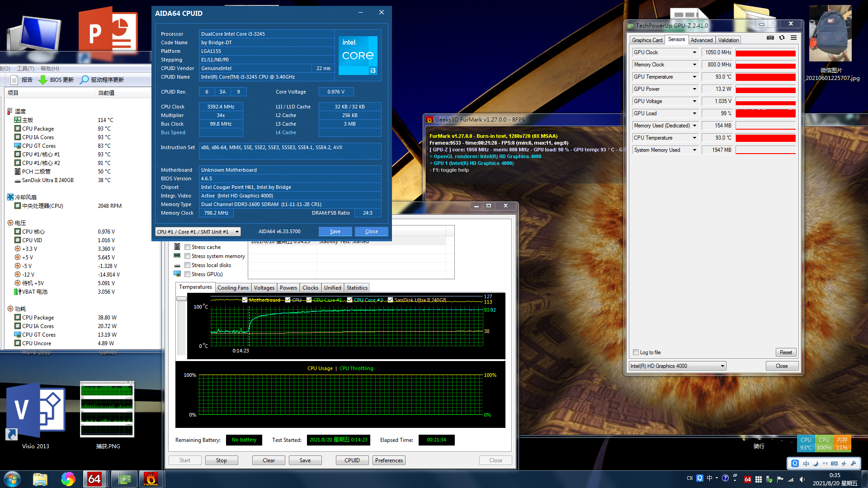Open the GPU Temperature sensor dropdown
This screenshot has width=868, height=488.
694,77
